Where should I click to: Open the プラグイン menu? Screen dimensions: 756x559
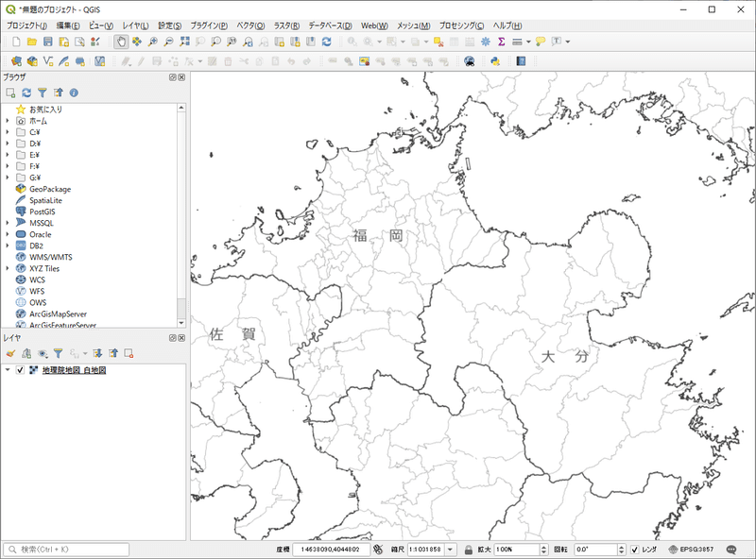(209, 25)
